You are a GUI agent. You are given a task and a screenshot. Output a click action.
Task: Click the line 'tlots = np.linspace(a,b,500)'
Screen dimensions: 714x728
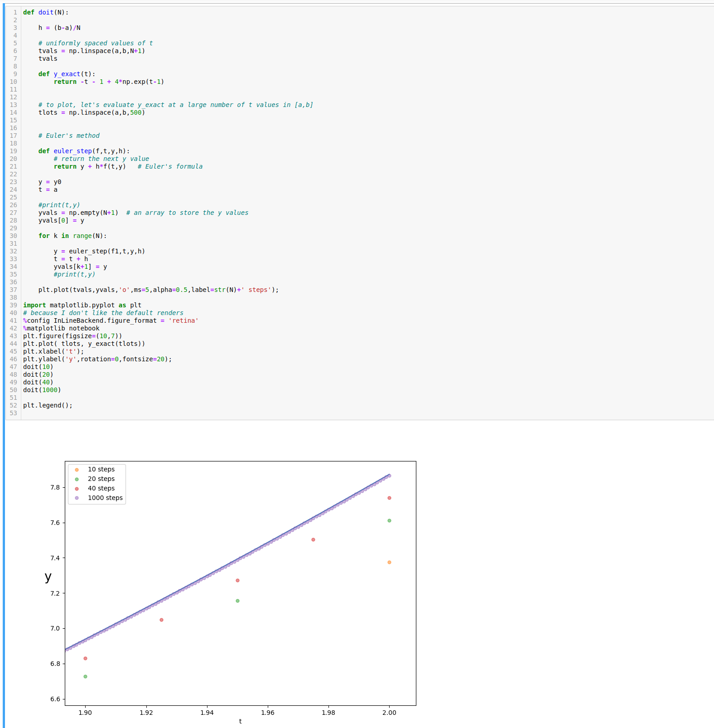coord(92,112)
